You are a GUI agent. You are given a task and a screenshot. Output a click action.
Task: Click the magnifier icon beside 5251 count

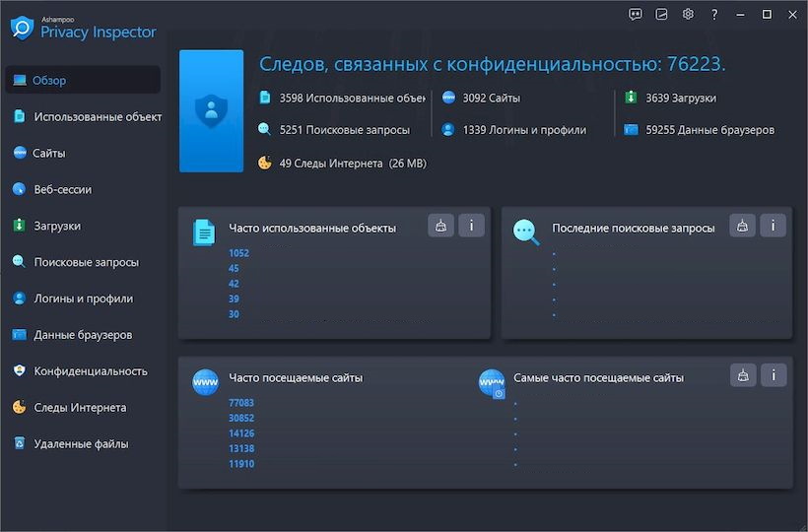[x=264, y=129]
